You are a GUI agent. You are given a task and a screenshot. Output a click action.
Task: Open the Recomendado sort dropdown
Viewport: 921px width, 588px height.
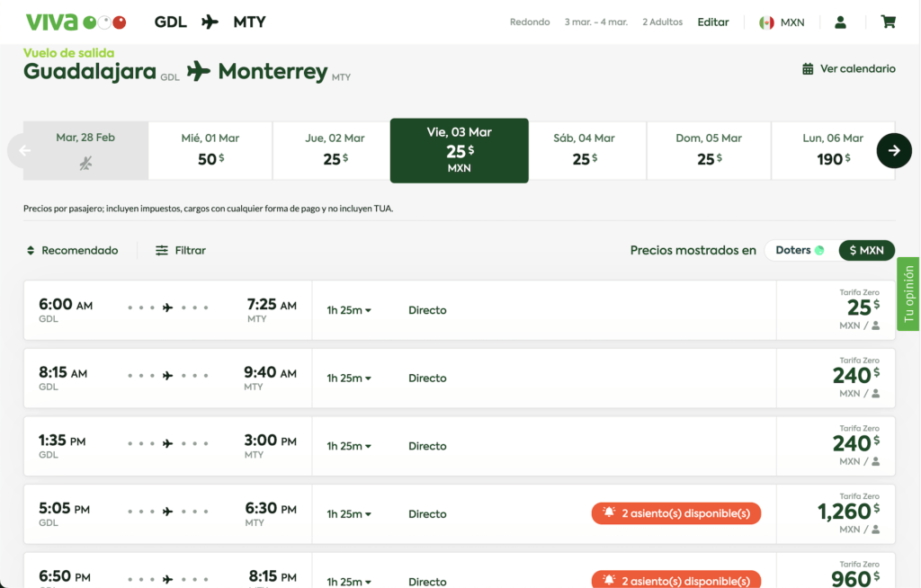tap(72, 250)
